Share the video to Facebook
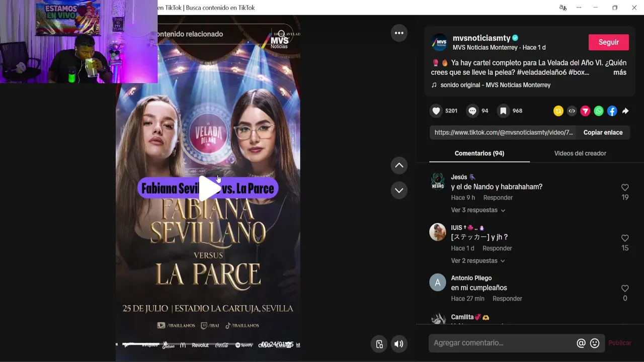Screen dimensions: 644x362 tap(612, 111)
